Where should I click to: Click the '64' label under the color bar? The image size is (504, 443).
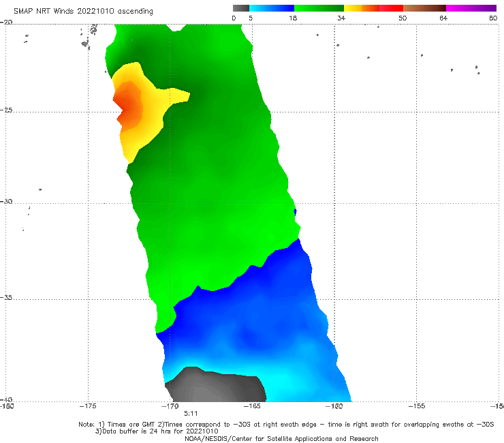[x=443, y=18]
